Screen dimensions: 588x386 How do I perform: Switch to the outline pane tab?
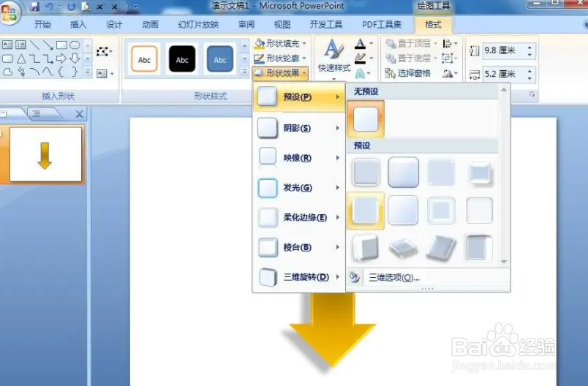point(37,113)
